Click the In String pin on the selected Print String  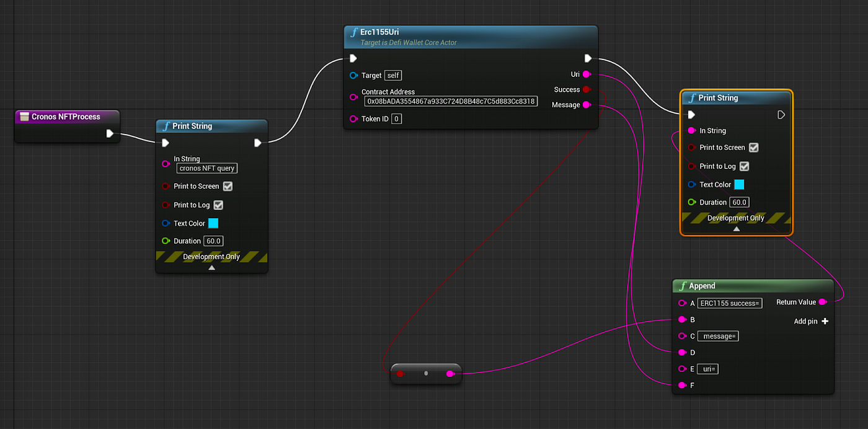click(690, 130)
